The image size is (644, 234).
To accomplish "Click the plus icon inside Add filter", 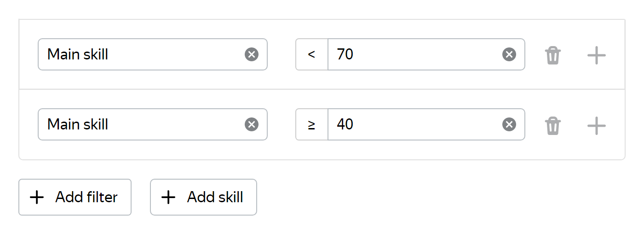I will tap(37, 198).
